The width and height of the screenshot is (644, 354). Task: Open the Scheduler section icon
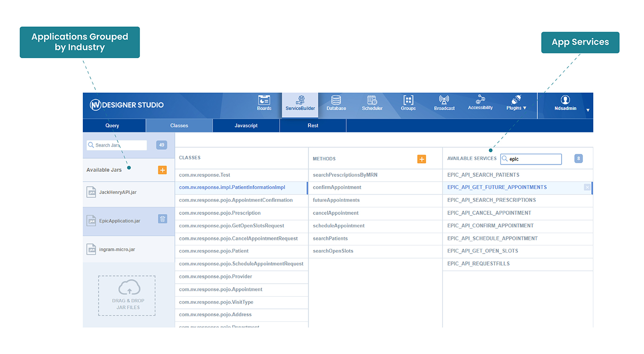pos(372,100)
